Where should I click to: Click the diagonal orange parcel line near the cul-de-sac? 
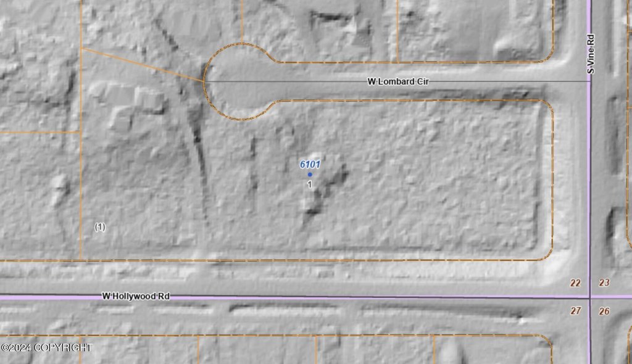(142, 64)
